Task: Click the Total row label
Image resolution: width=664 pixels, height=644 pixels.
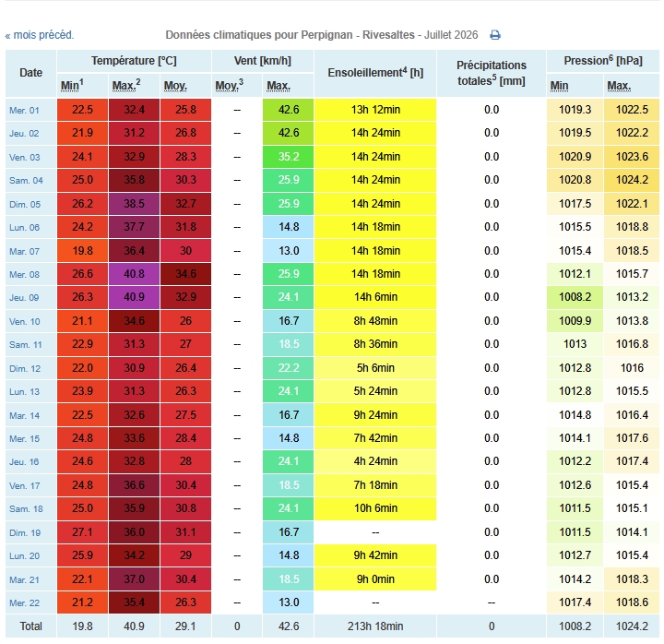Action: click(31, 626)
